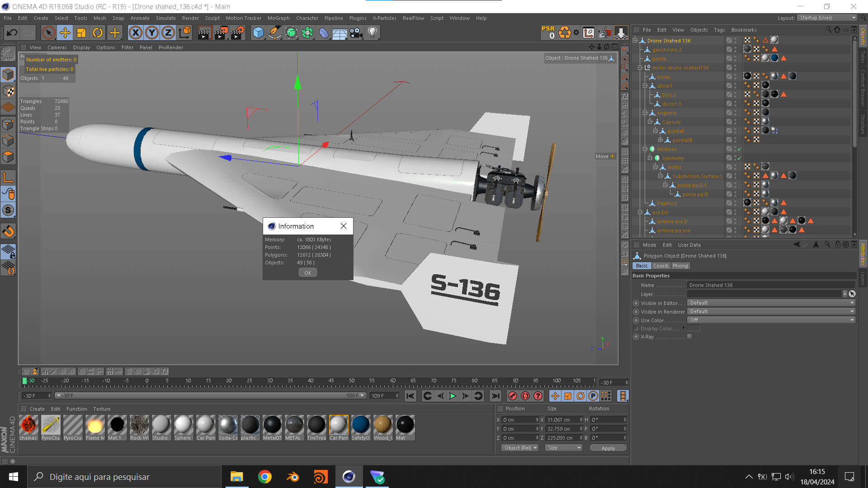The image size is (868, 488).
Task: Select the Move tool in top toolbar
Action: [65, 33]
